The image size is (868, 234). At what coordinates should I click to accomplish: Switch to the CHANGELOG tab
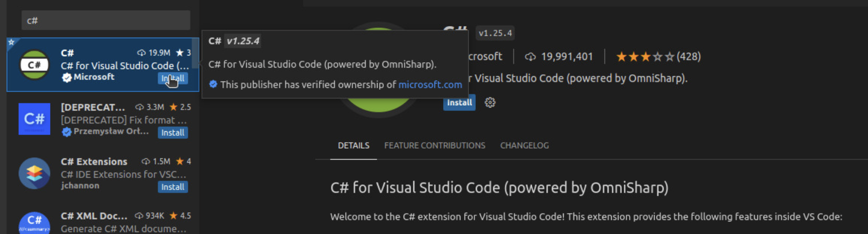point(524,145)
